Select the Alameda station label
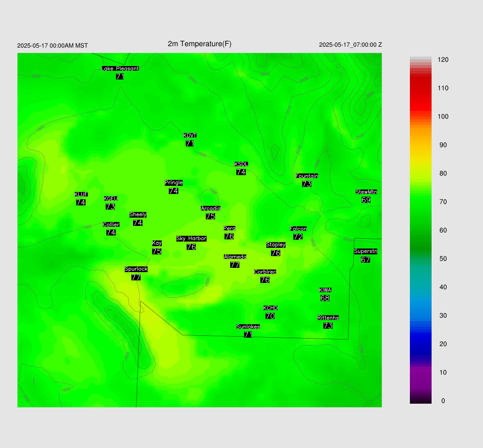 click(x=235, y=257)
